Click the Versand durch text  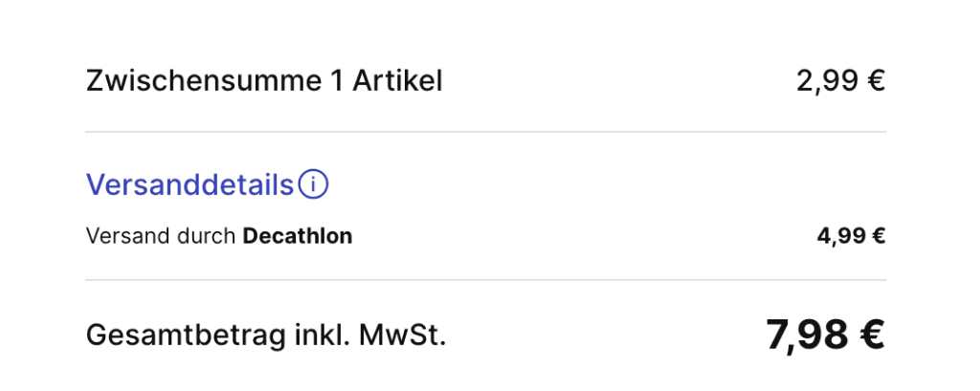coord(161,236)
